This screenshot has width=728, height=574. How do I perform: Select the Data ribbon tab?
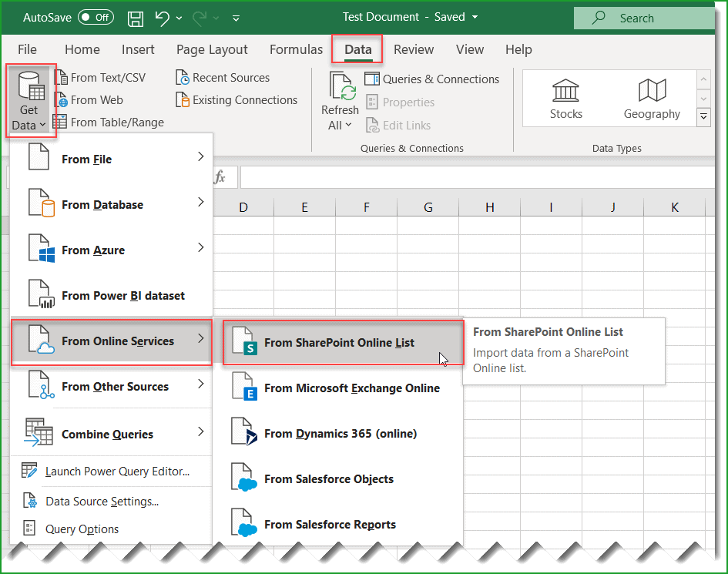point(357,49)
